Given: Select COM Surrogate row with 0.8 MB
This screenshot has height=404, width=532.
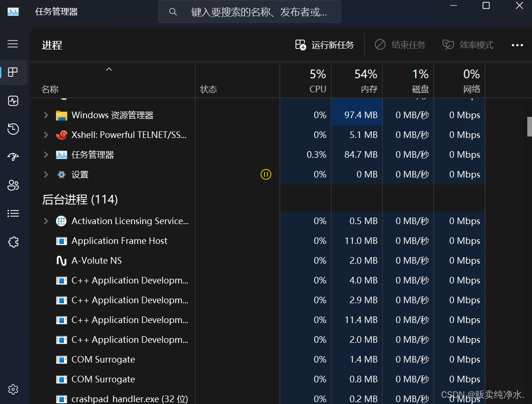Looking at the screenshot, I should (258, 379).
